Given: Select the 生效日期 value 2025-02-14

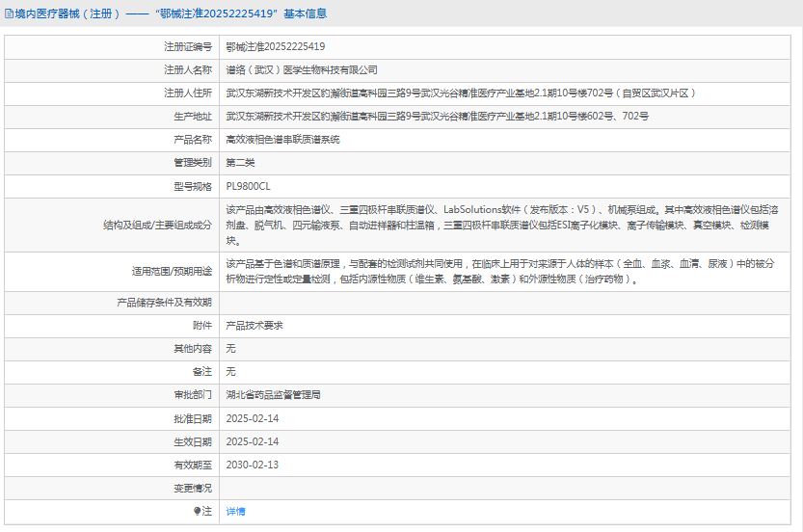Looking at the screenshot, I should pos(253,441).
